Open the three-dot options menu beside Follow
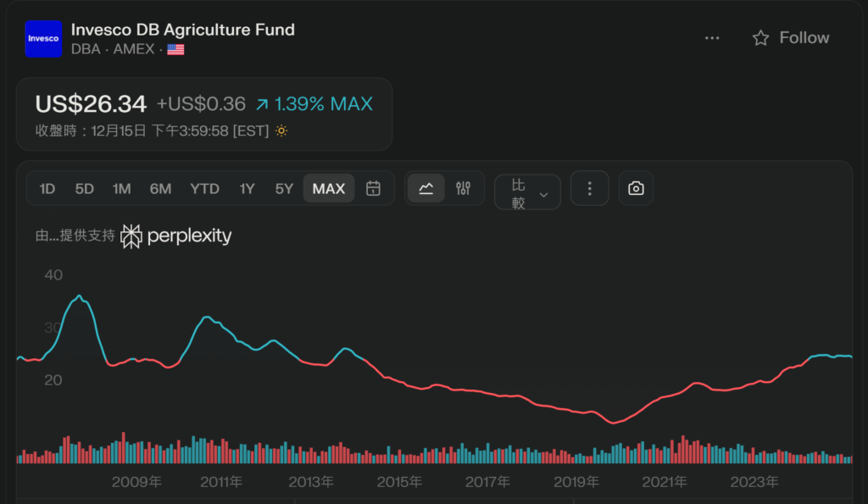The width and height of the screenshot is (868, 504). [x=712, y=38]
